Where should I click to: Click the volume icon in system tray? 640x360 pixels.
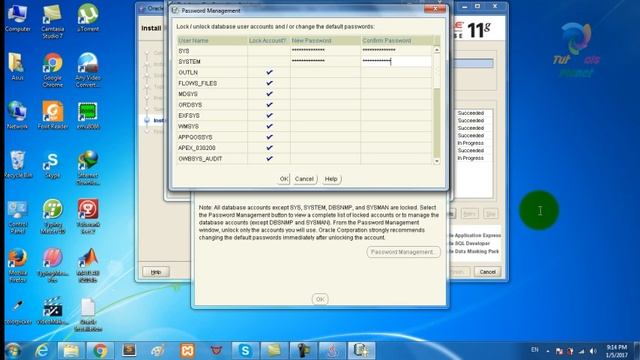tap(593, 351)
